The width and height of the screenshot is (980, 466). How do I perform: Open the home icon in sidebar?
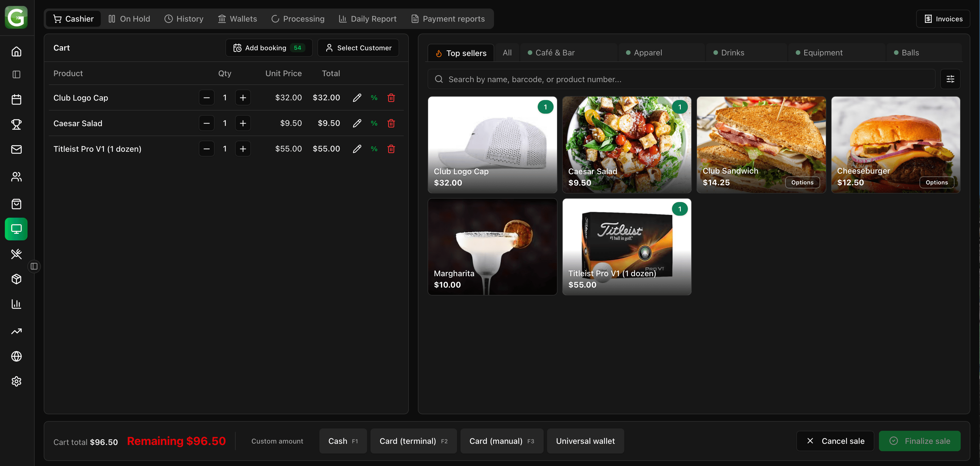click(x=16, y=51)
